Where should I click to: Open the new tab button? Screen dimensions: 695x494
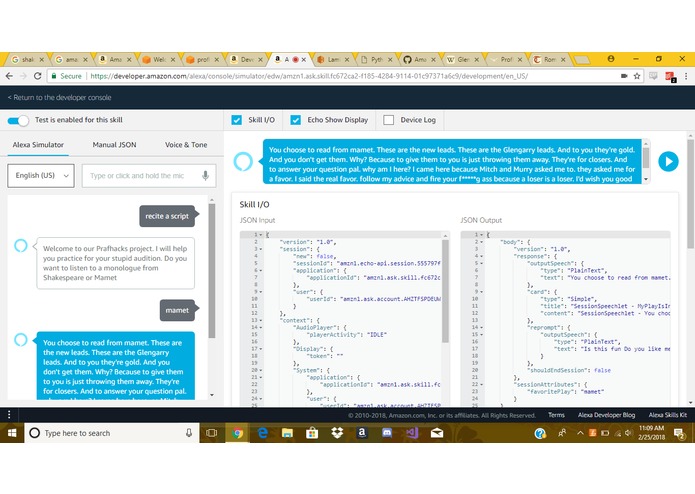coord(581,59)
